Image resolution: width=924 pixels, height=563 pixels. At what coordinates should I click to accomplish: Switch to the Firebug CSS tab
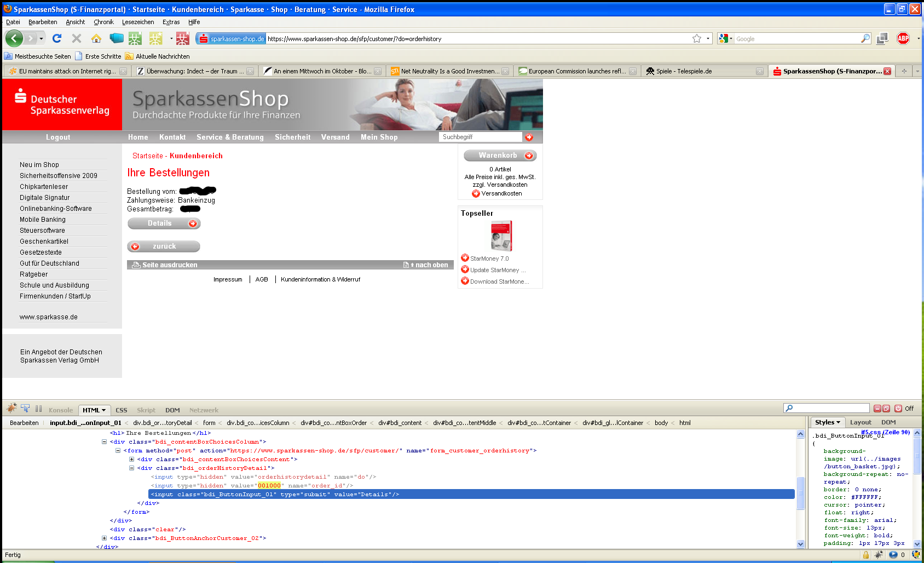tap(121, 410)
